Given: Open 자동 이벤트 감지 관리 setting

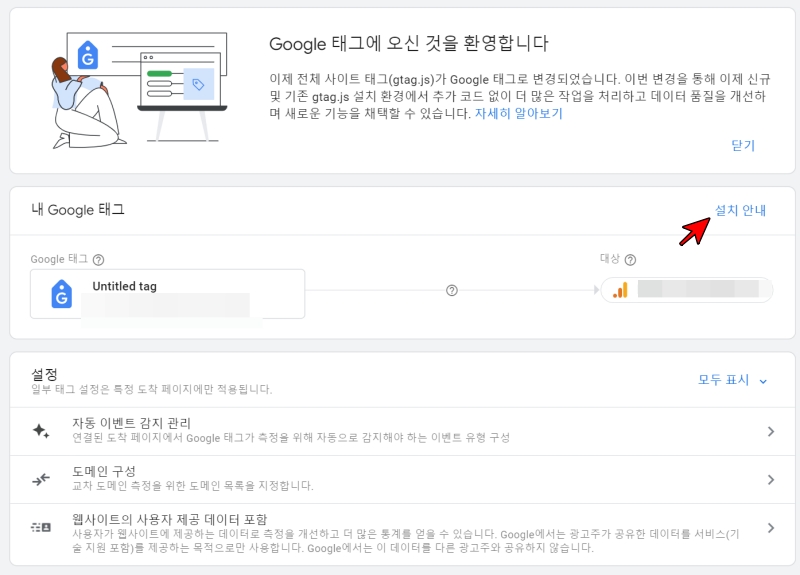Looking at the screenshot, I should pos(402,431).
